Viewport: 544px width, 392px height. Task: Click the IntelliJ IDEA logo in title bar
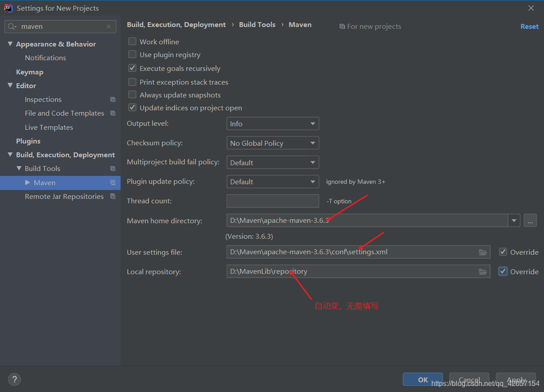coord(8,8)
